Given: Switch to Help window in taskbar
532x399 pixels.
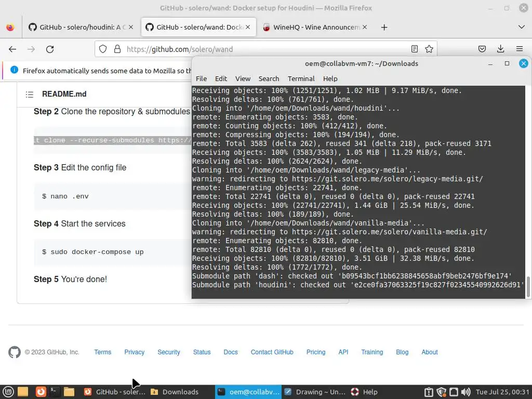Looking at the screenshot, I should tap(364, 392).
